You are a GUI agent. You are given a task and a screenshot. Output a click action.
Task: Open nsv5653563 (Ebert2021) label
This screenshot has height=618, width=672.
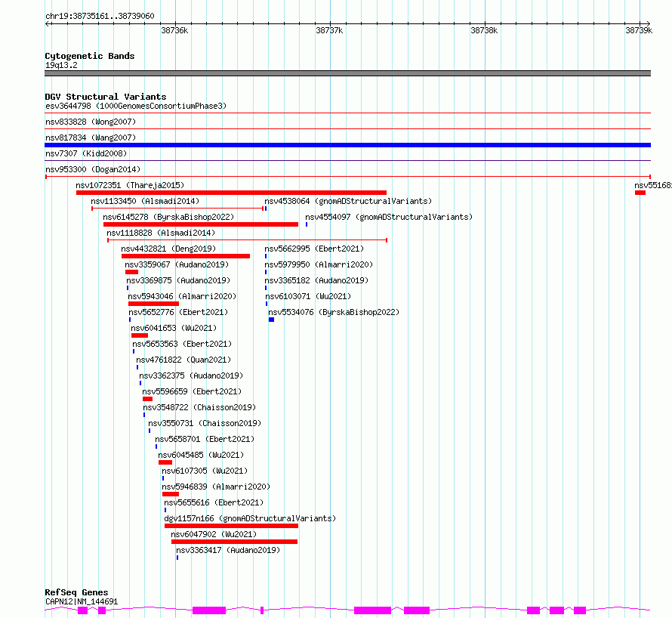click(182, 344)
